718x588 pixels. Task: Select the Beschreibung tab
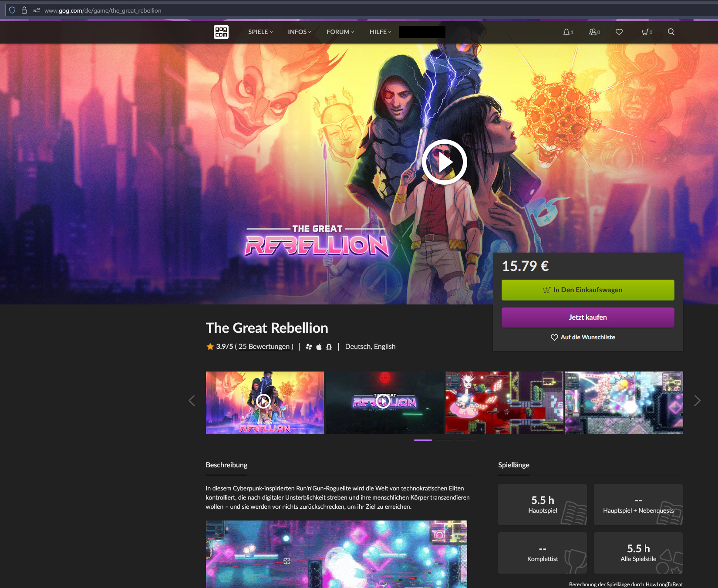(226, 465)
